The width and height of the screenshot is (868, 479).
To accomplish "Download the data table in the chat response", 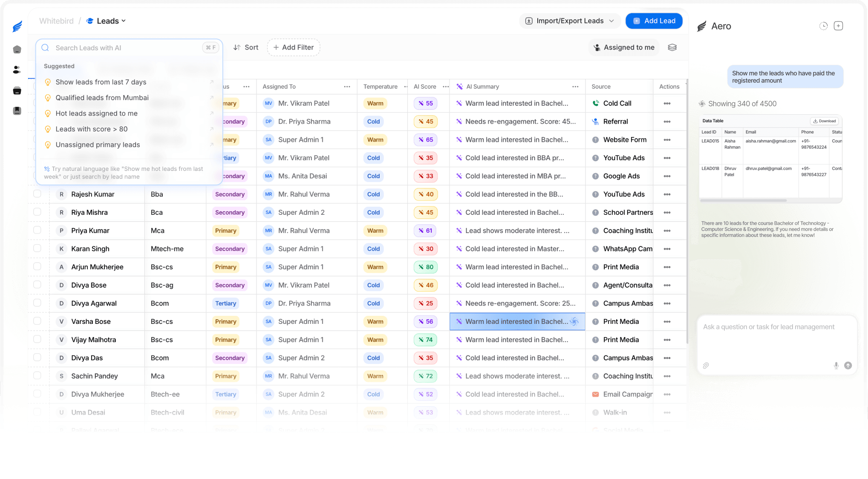I will pyautogui.click(x=824, y=121).
